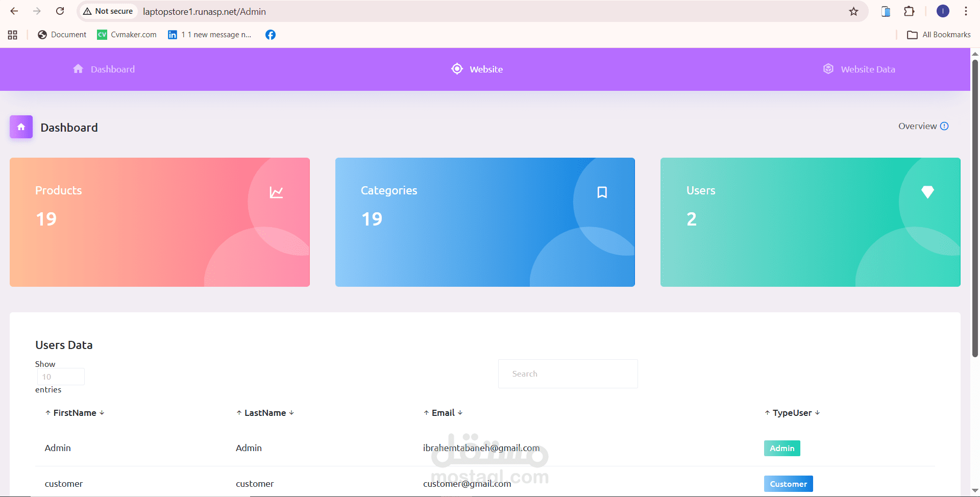The width and height of the screenshot is (980, 497).
Task: Open the Show entries count dropdown
Action: (x=61, y=377)
